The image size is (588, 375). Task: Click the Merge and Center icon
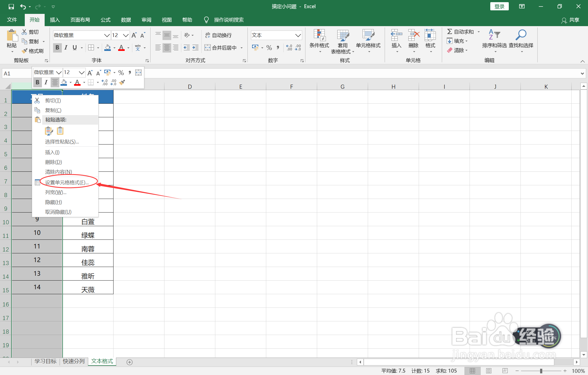click(208, 48)
